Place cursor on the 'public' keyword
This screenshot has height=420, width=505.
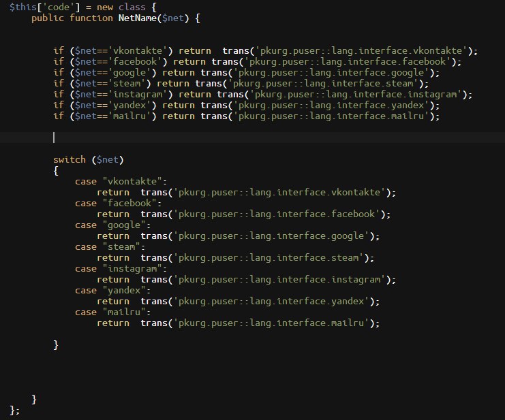[48, 18]
